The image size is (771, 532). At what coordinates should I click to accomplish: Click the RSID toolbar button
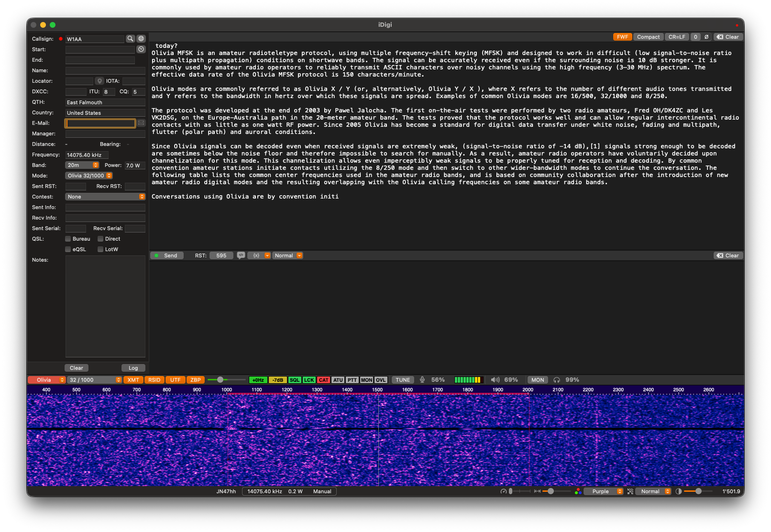[x=154, y=380]
